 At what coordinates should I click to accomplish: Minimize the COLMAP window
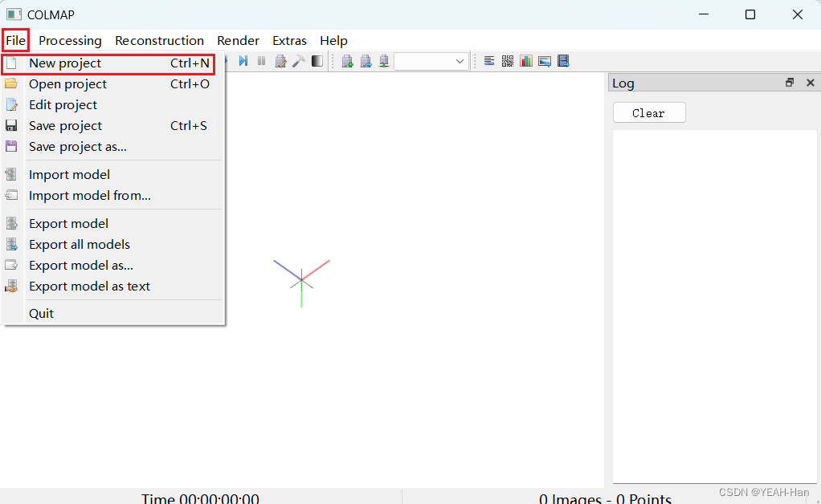point(704,14)
